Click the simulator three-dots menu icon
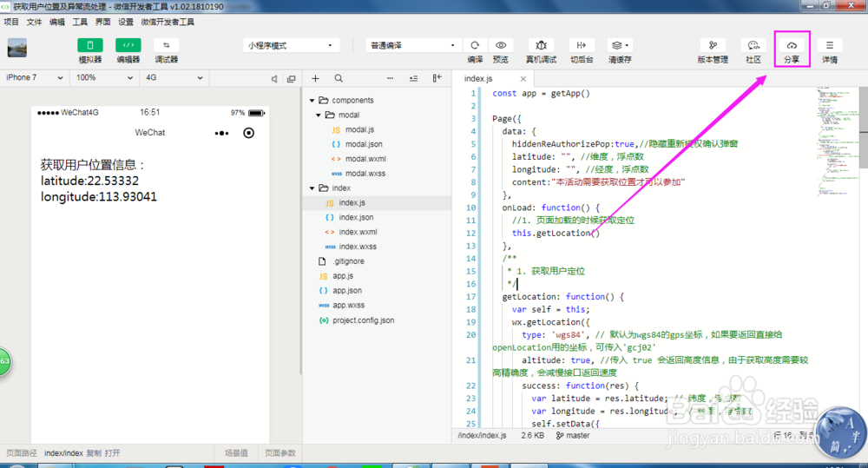868x468 pixels. click(221, 133)
